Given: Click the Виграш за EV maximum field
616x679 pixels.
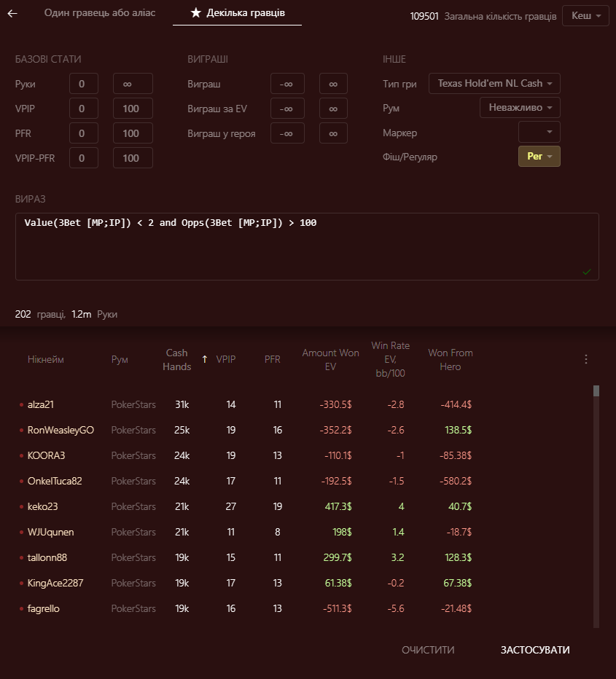Looking at the screenshot, I should (333, 109).
